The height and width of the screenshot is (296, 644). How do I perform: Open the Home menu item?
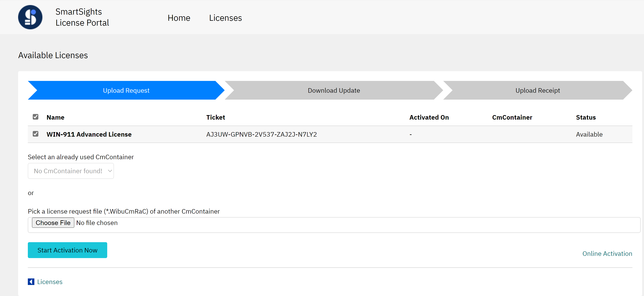(x=179, y=18)
